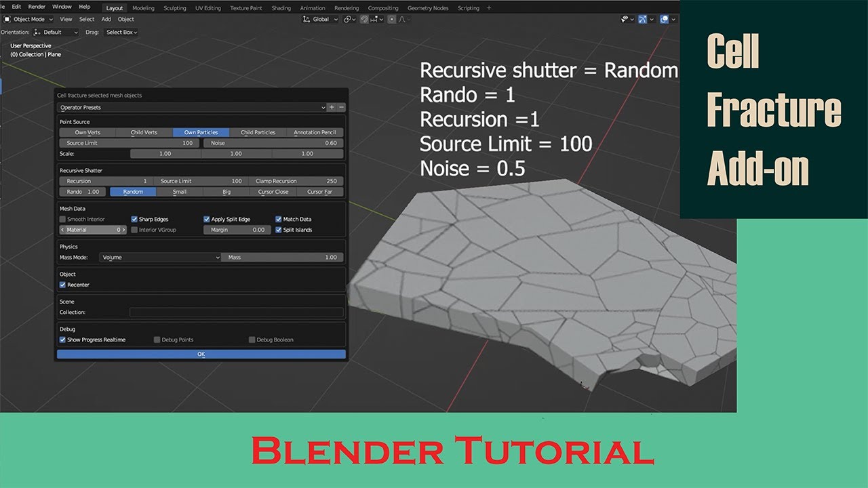The image size is (868, 488).
Task: Click the Noise slider field
Action: 273,144
